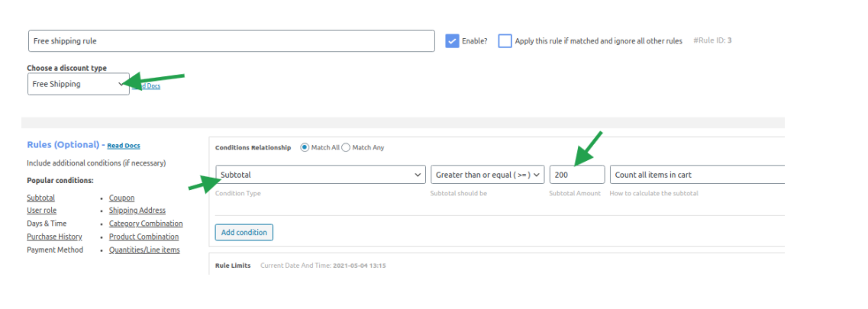Select Match All radio button

point(305,147)
